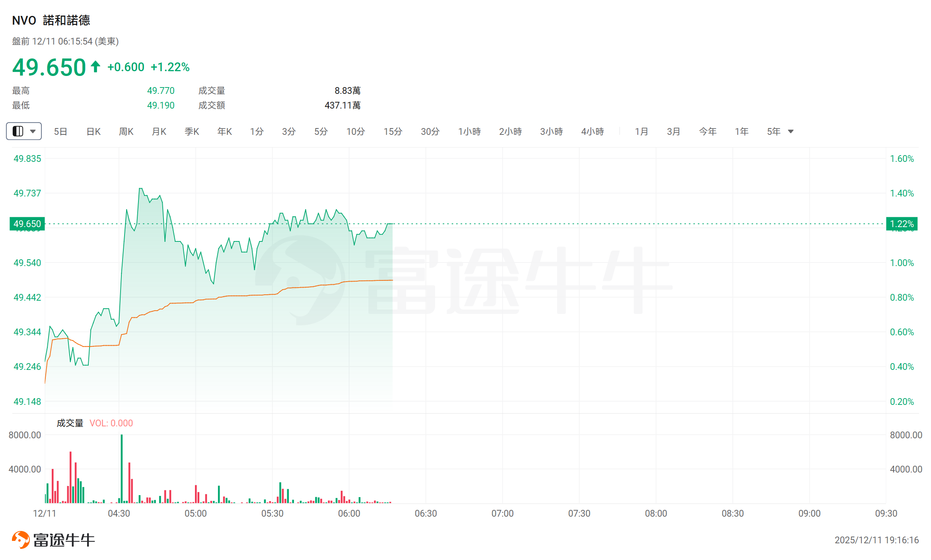Choose the 15分 interval tab
The image size is (931, 560).
pos(393,132)
